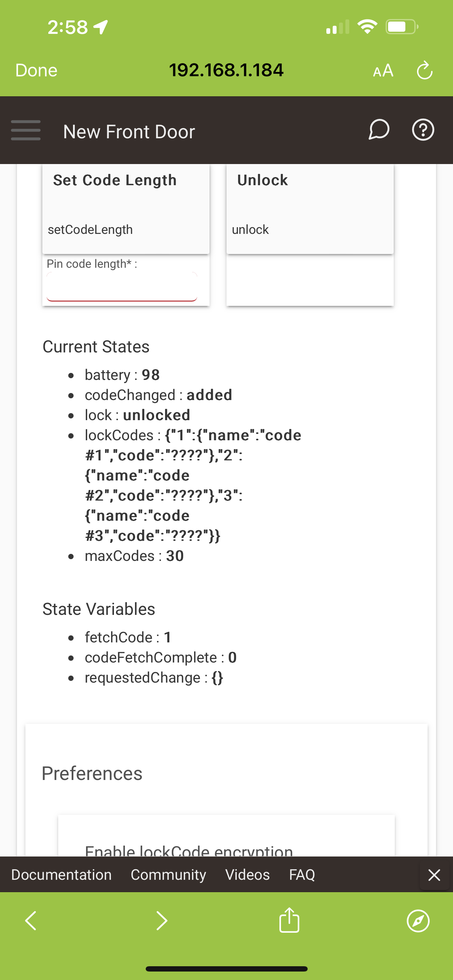Tap Done to exit the browser view

36,70
